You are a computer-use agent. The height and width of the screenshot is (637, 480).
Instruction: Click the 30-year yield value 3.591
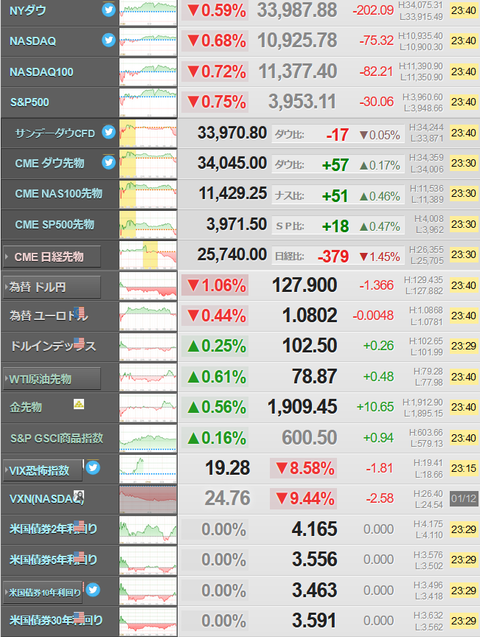tap(315, 620)
